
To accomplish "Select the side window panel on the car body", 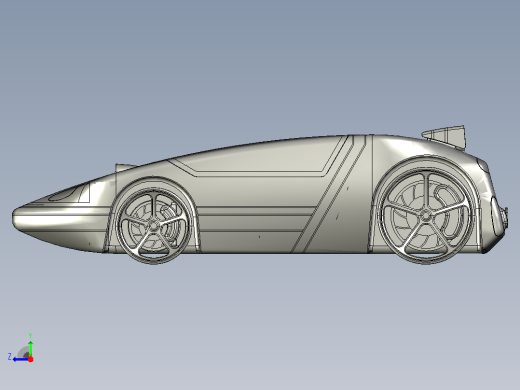I will point(258,157).
